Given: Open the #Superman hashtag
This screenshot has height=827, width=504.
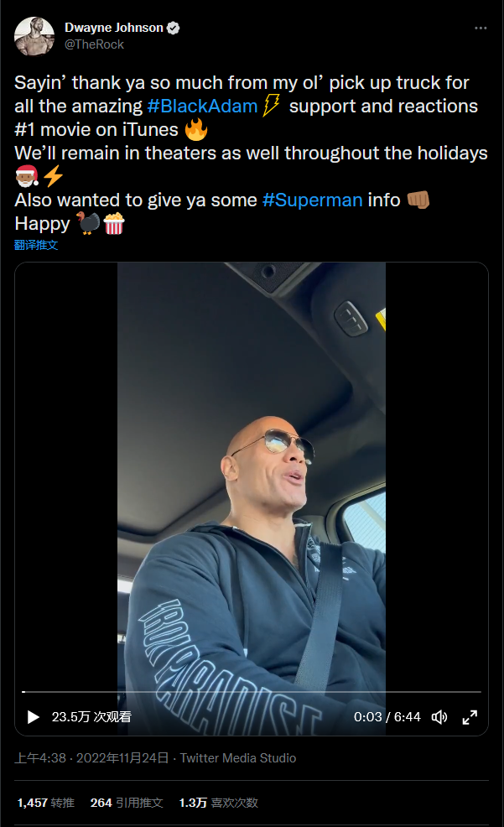Looking at the screenshot, I should pos(312,200).
